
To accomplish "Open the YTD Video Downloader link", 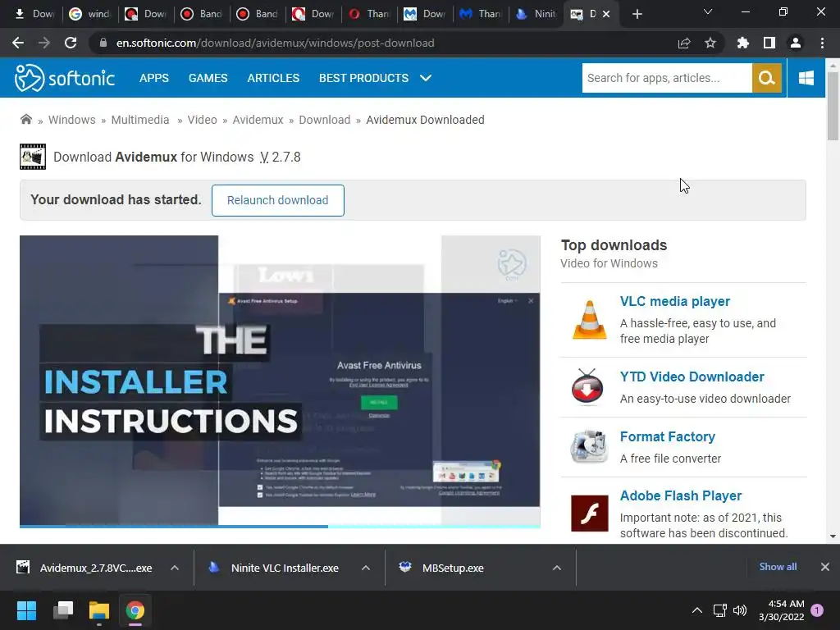I will tap(692, 377).
